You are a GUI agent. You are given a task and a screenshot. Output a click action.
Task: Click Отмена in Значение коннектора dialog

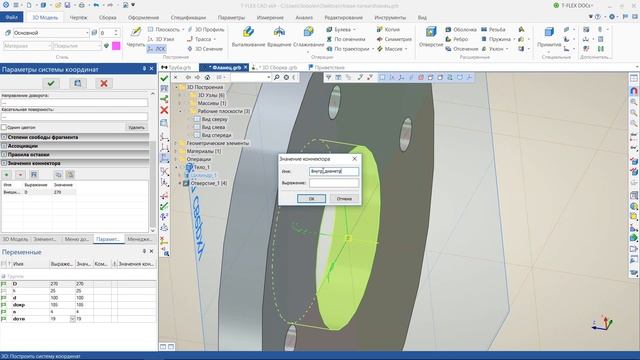(344, 199)
